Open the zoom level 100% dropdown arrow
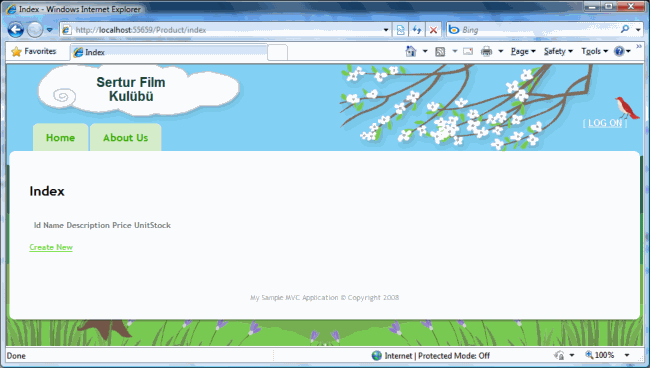The height and width of the screenshot is (368, 650). click(x=627, y=355)
